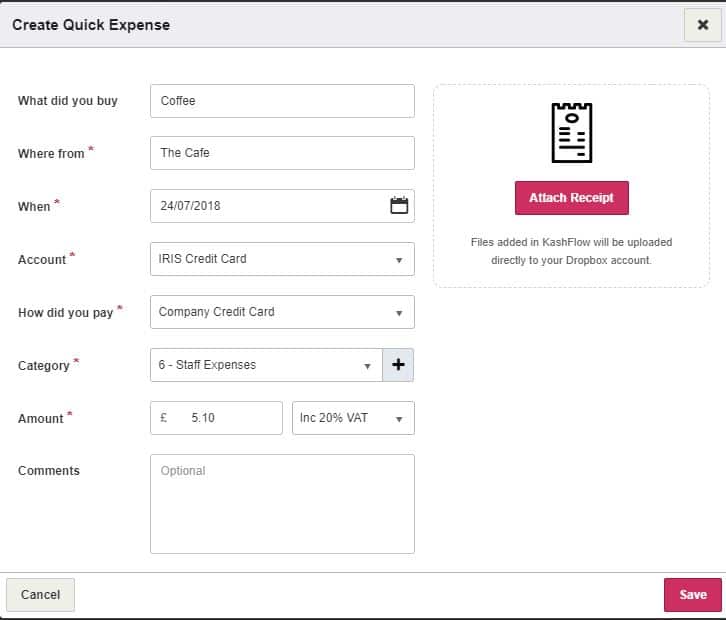
Task: Open the calendar date picker icon
Action: point(399,206)
